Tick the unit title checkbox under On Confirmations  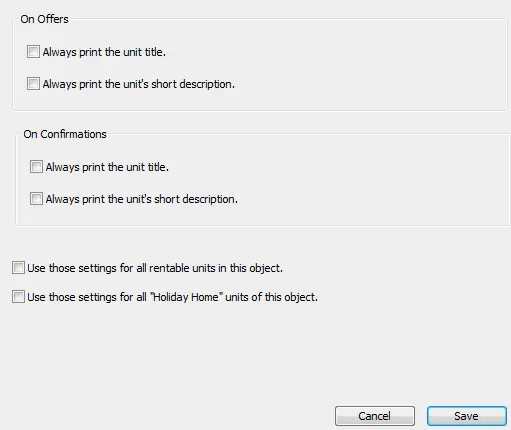36,167
